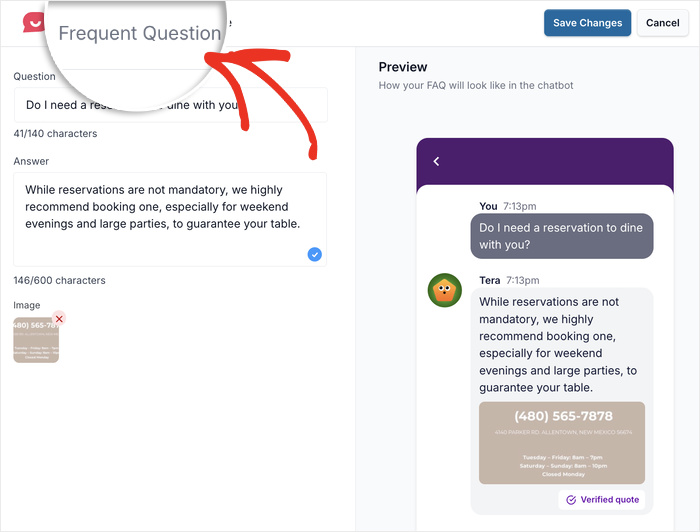This screenshot has width=700, height=532.
Task: Click the phone number image in preview
Action: coord(561,443)
